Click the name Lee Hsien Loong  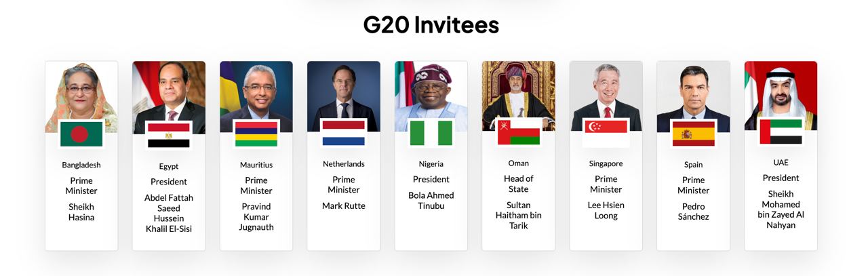[606, 210]
